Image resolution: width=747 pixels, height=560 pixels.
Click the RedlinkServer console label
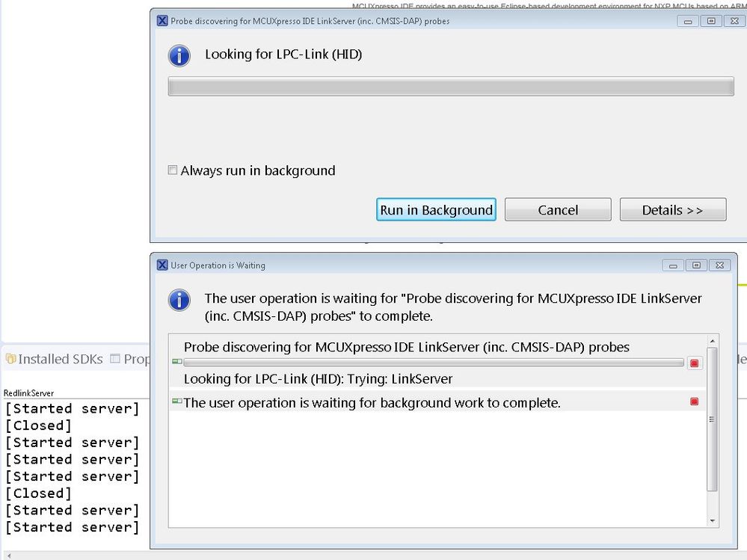pyautogui.click(x=28, y=393)
